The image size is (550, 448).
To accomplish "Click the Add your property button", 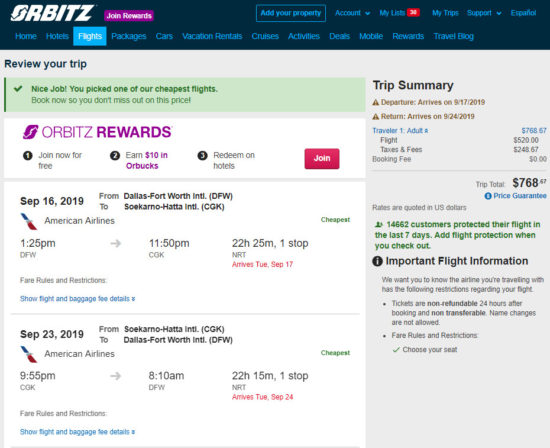I will 291,13.
